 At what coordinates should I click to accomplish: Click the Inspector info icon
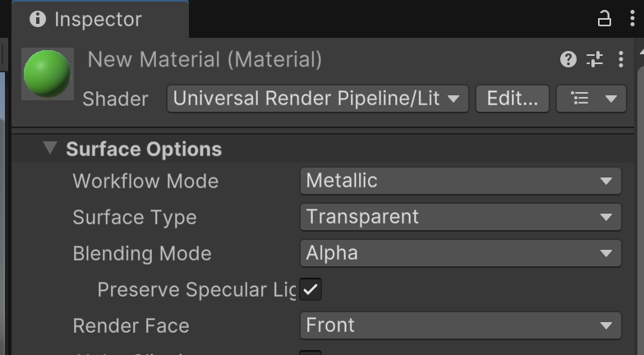click(38, 19)
